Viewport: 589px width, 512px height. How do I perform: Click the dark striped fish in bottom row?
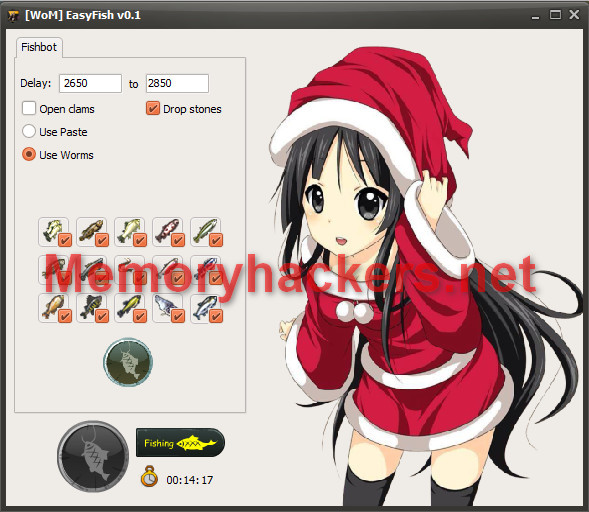point(91,308)
